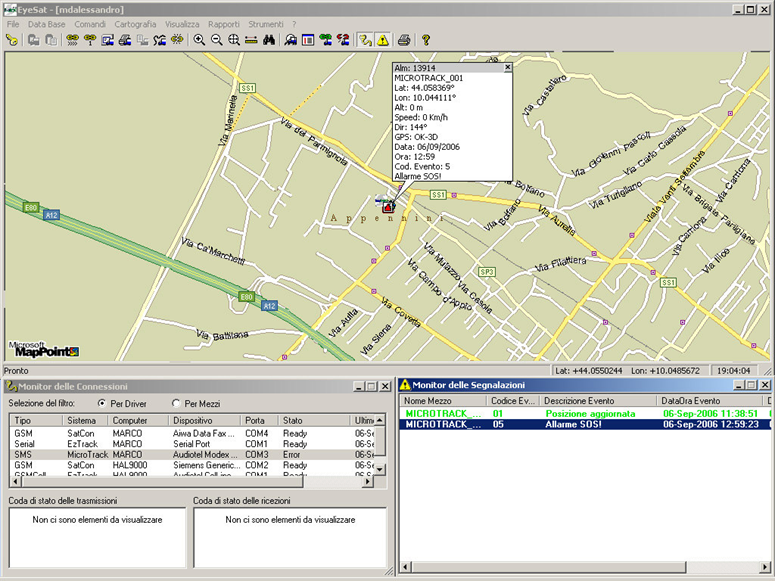This screenshot has height=581, width=775.
Task: Click the continuous chain-link tracking icon
Action: (x=72, y=40)
